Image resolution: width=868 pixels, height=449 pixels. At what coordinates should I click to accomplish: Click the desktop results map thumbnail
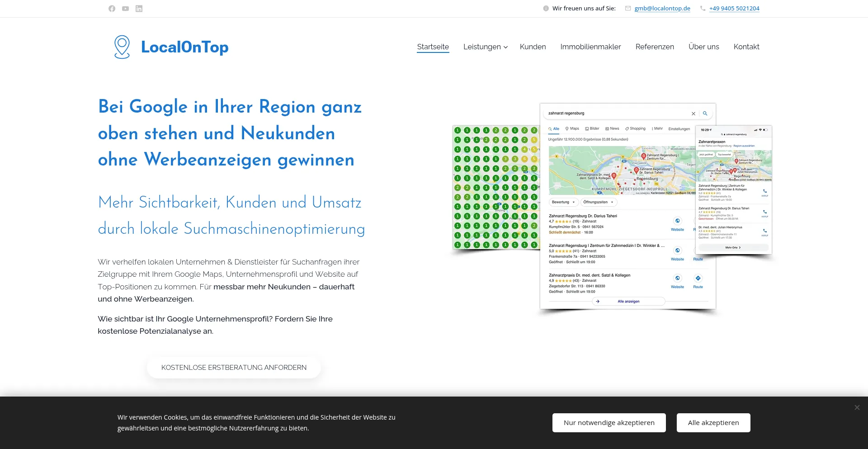pos(622,170)
